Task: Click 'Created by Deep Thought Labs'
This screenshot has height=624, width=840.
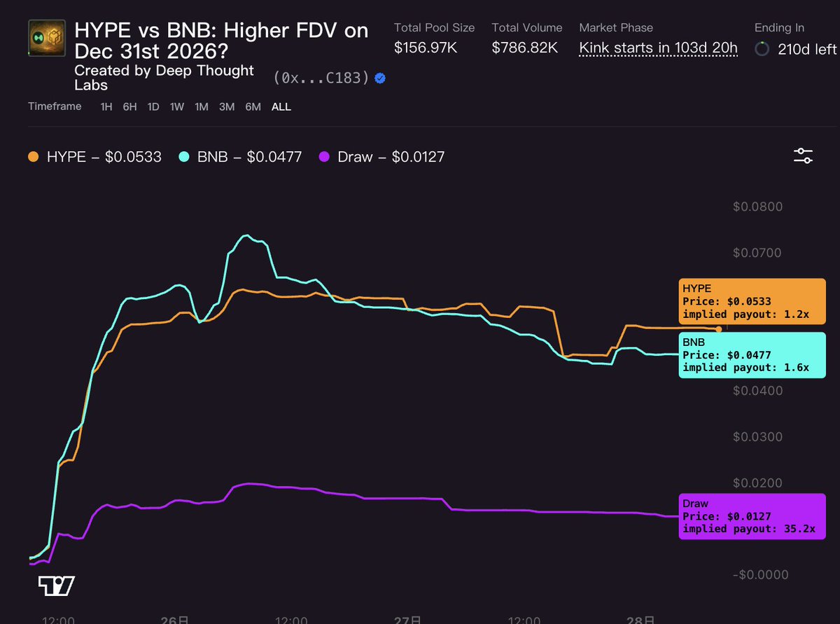Action: 164,78
